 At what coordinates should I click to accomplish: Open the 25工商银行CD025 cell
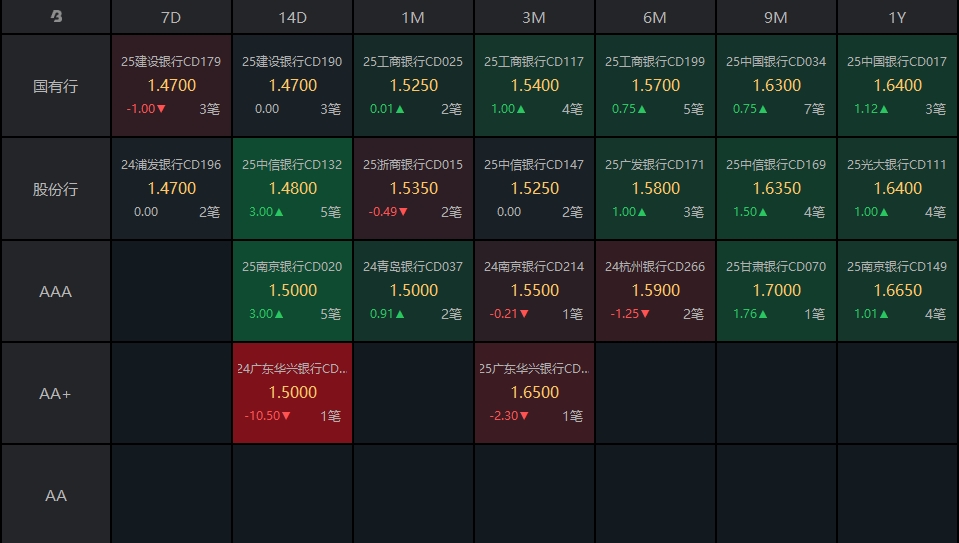pos(413,86)
